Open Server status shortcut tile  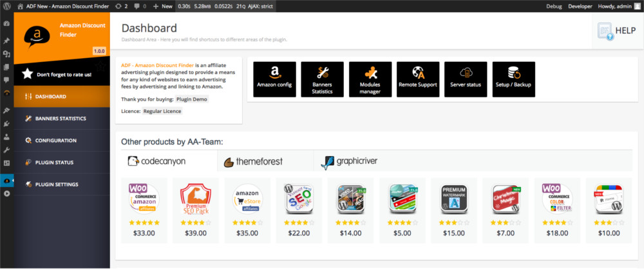tap(466, 79)
